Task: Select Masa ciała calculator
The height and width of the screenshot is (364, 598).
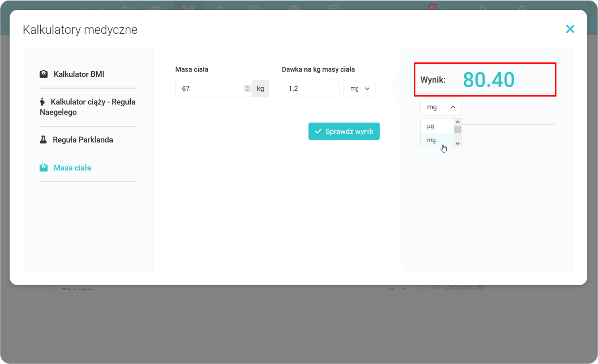Action: pos(65,168)
